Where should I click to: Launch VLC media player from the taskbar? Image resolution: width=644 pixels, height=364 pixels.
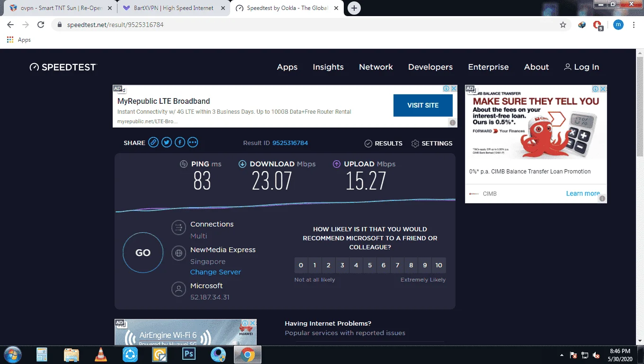(x=100, y=355)
